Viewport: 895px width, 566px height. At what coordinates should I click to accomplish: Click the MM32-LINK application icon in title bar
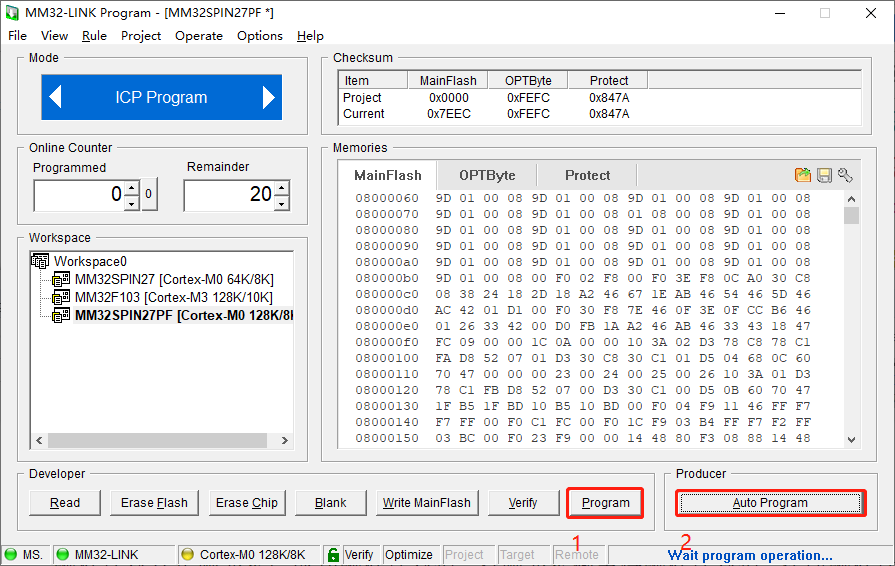(12, 13)
